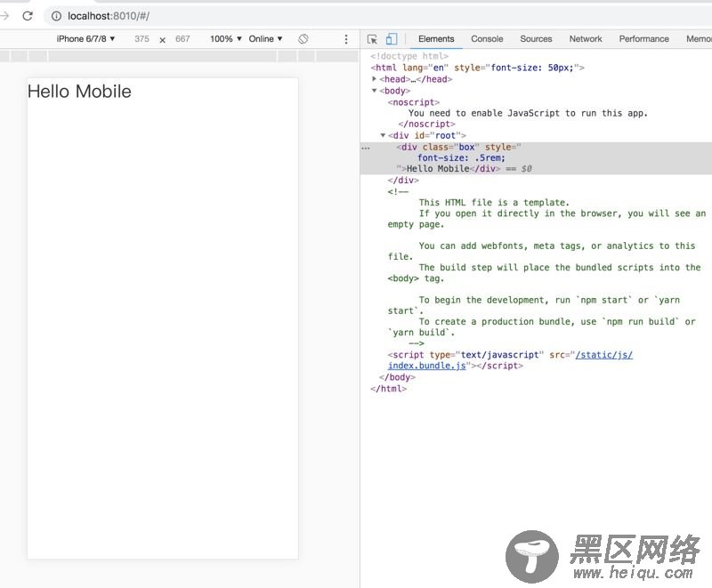Click the "This HTML file is a template" comment
The width and height of the screenshot is (712, 588).
point(494,202)
